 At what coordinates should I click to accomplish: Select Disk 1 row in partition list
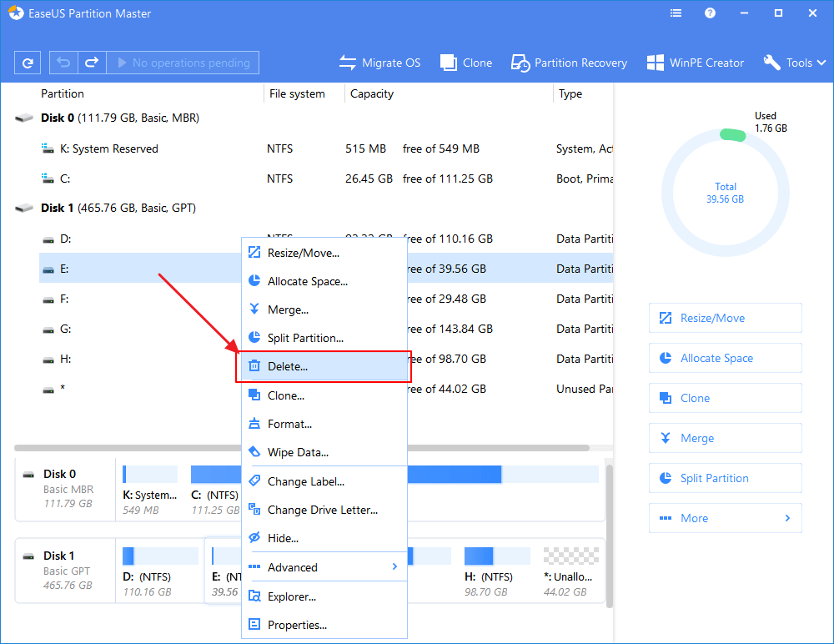tap(314, 208)
